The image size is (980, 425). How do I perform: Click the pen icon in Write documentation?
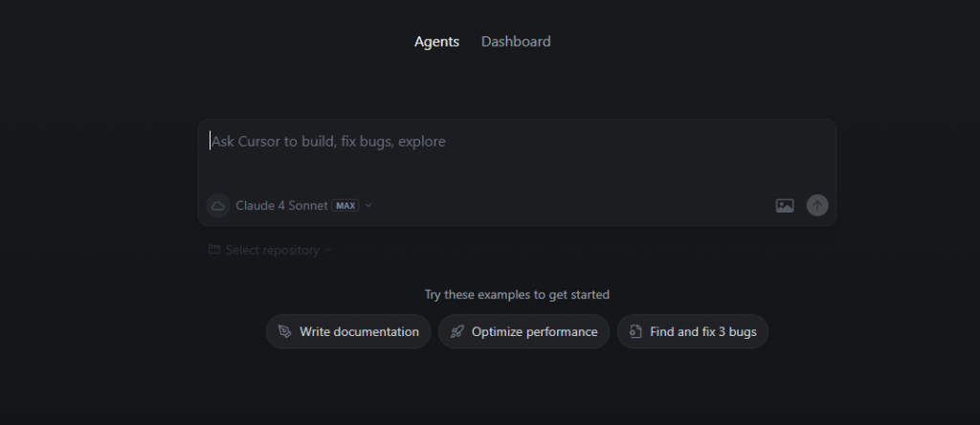point(285,331)
